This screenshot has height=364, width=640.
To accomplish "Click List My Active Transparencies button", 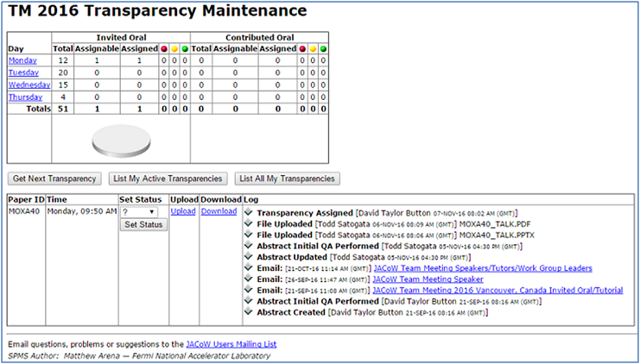I will point(168,179).
